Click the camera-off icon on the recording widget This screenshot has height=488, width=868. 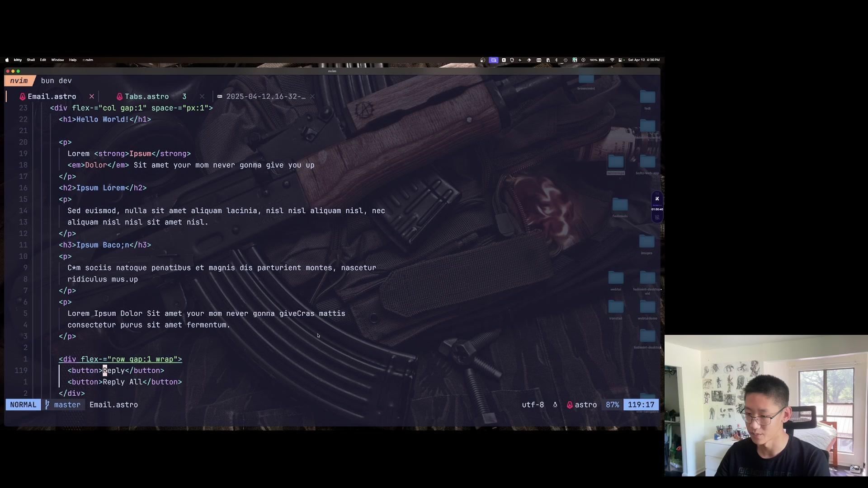coord(657,217)
